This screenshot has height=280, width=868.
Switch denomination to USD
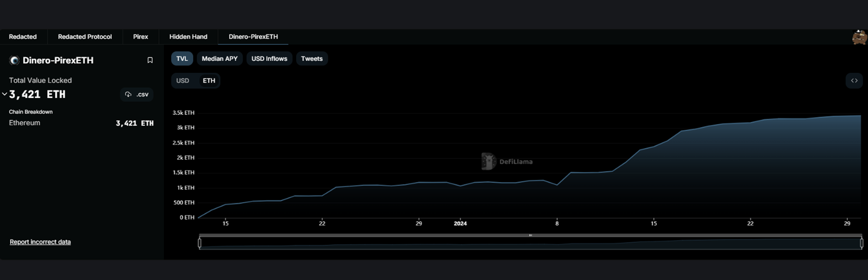point(183,81)
